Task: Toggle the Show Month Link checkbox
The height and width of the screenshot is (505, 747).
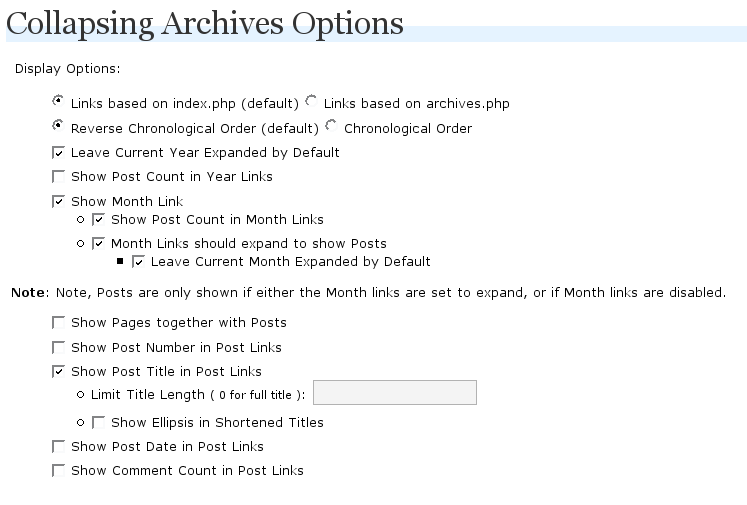Action: click(58, 202)
